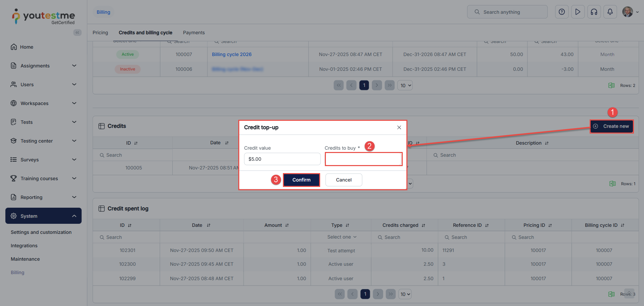Sort Credit spent log by Amount
Screen dimensions: 644x306
(287, 225)
